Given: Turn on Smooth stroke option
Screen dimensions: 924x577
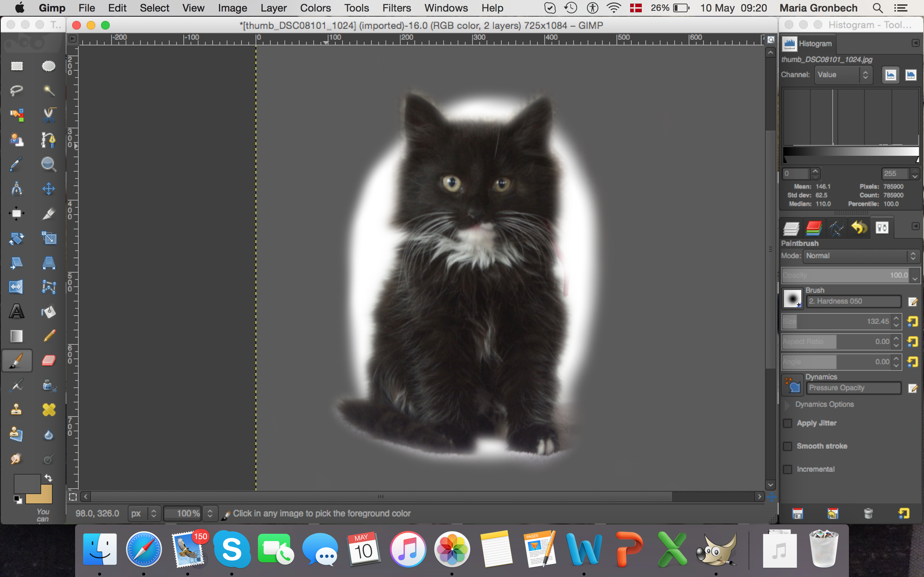Looking at the screenshot, I should pyautogui.click(x=788, y=446).
